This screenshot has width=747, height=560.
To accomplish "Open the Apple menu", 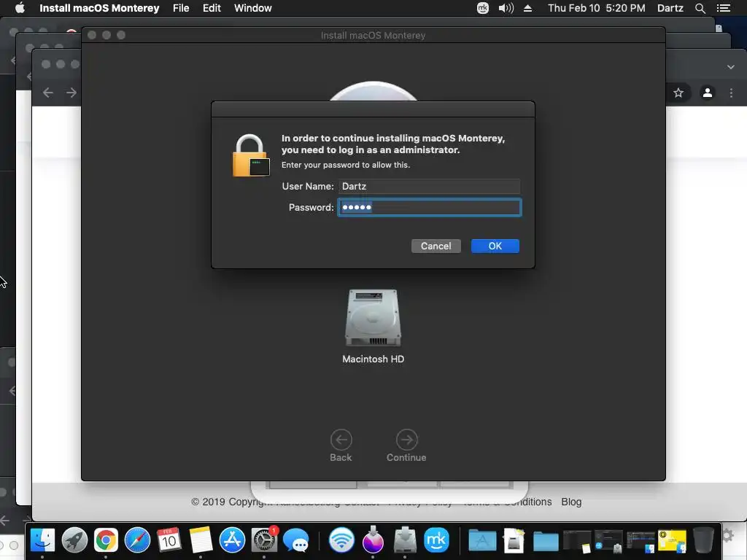I will click(20, 8).
